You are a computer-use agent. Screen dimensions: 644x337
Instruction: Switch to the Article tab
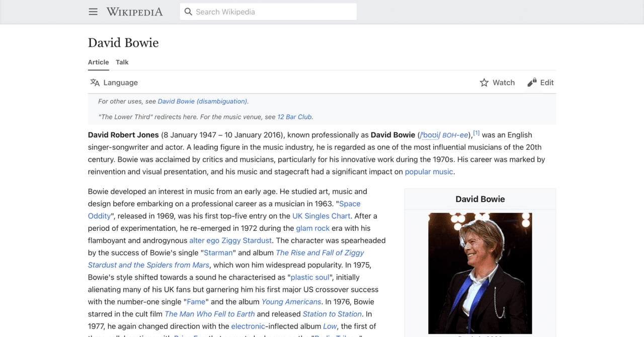point(99,62)
